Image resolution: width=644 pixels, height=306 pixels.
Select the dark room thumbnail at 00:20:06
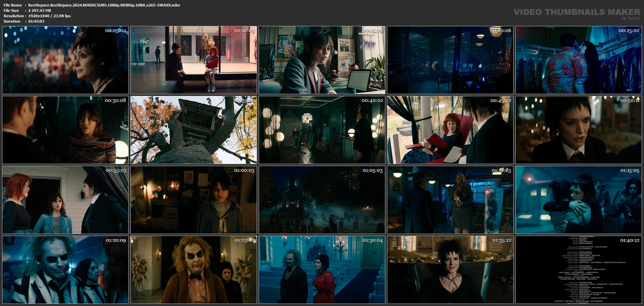pyautogui.click(x=450, y=60)
